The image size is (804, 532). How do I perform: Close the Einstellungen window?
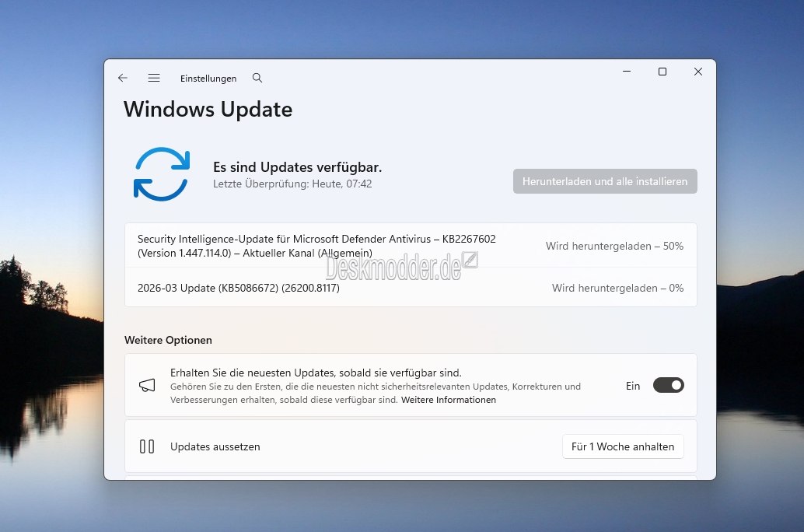coord(698,72)
